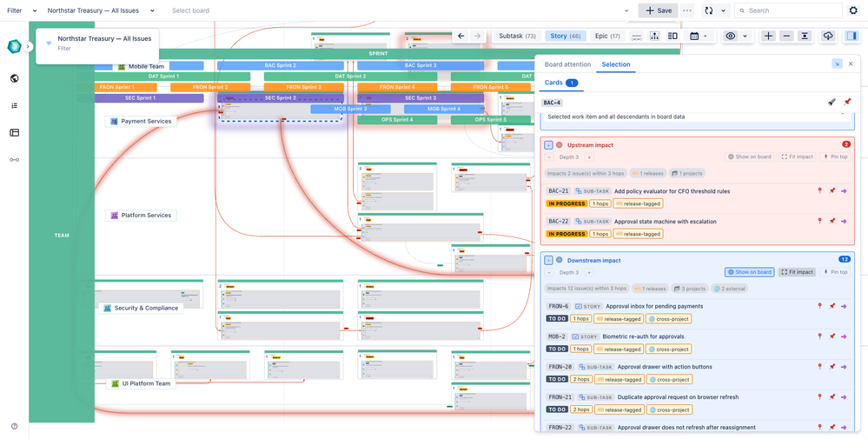Click flashlight highlight icon for BAC-4

click(832, 102)
